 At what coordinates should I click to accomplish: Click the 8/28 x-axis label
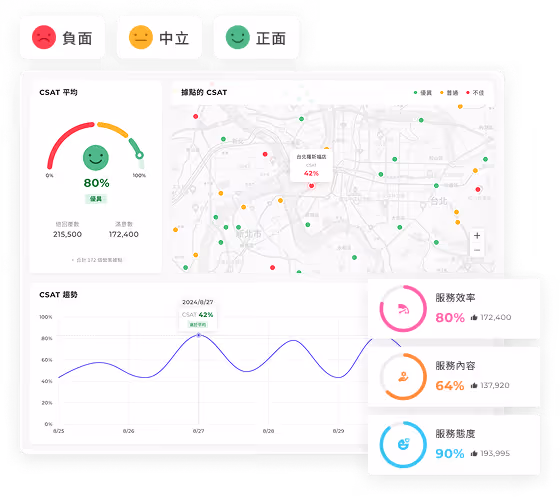pos(269,431)
